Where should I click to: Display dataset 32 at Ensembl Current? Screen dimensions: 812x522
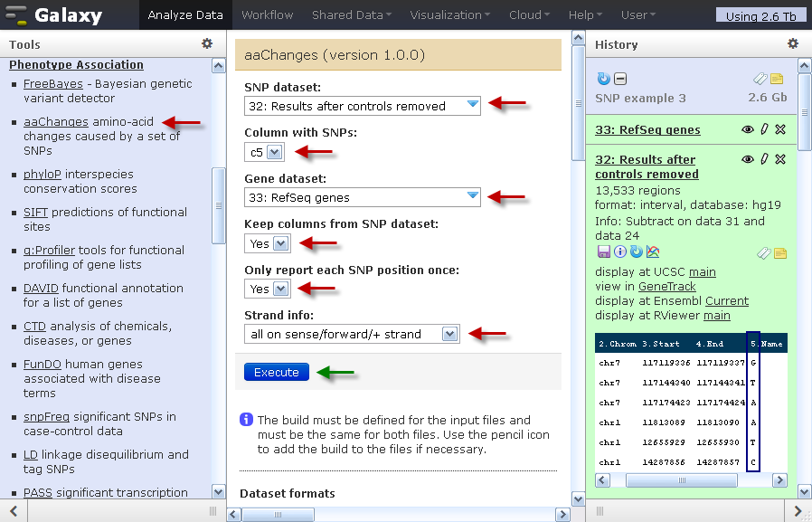pyautogui.click(x=727, y=301)
